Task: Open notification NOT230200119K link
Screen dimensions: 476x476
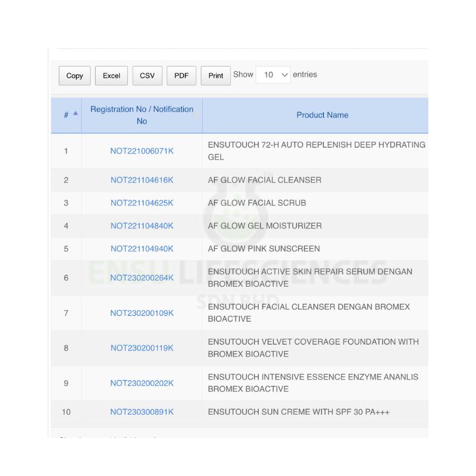Action: 142,348
